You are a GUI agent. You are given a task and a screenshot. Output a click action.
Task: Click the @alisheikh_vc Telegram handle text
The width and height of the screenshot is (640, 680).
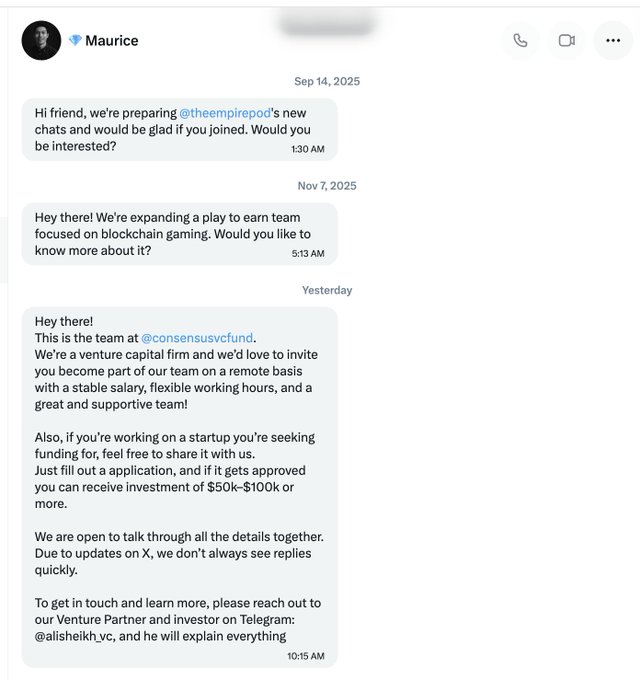[76, 636]
